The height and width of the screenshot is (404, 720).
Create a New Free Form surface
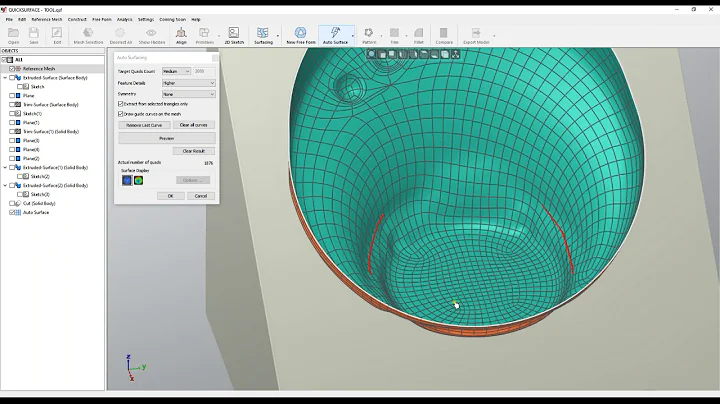pos(301,35)
